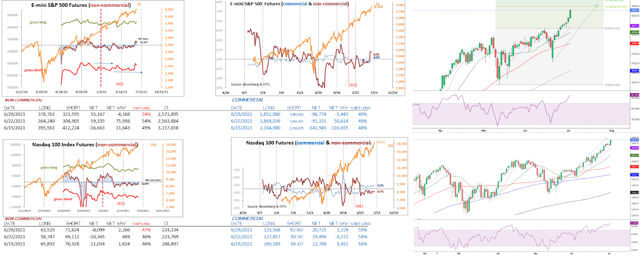Click the Nasdaq commercial net value 20,725
Viewport: 644px width, 257px height.
coord(319,230)
